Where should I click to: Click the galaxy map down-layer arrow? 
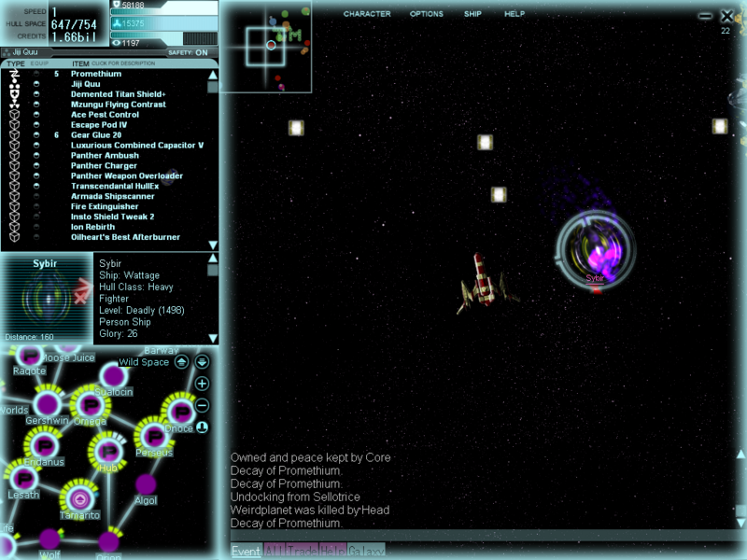pyautogui.click(x=202, y=362)
